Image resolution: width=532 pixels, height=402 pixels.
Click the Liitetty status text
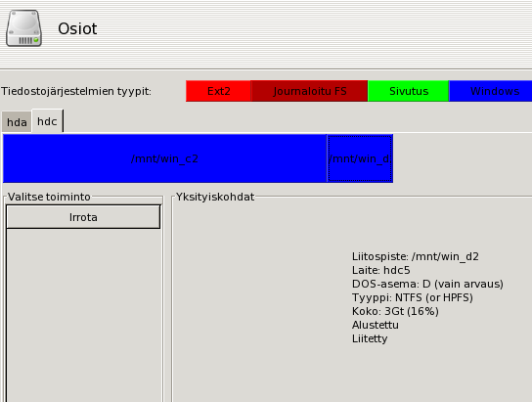click(x=370, y=338)
